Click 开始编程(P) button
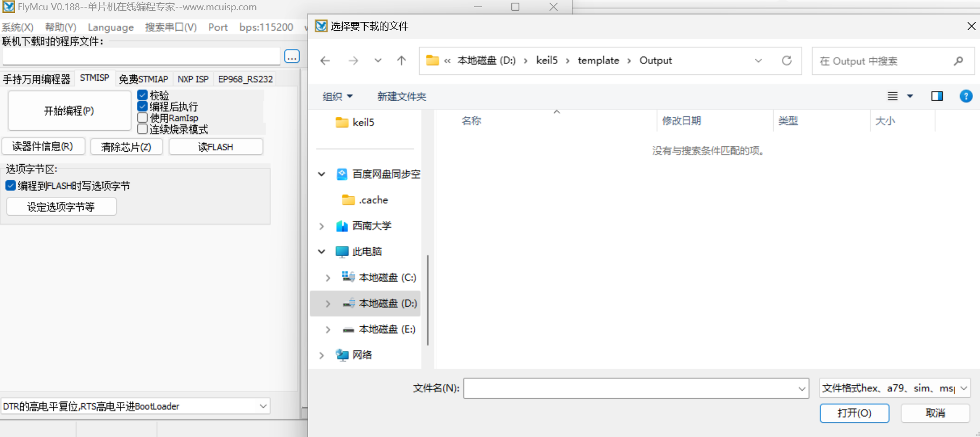The height and width of the screenshot is (437, 980). [69, 110]
